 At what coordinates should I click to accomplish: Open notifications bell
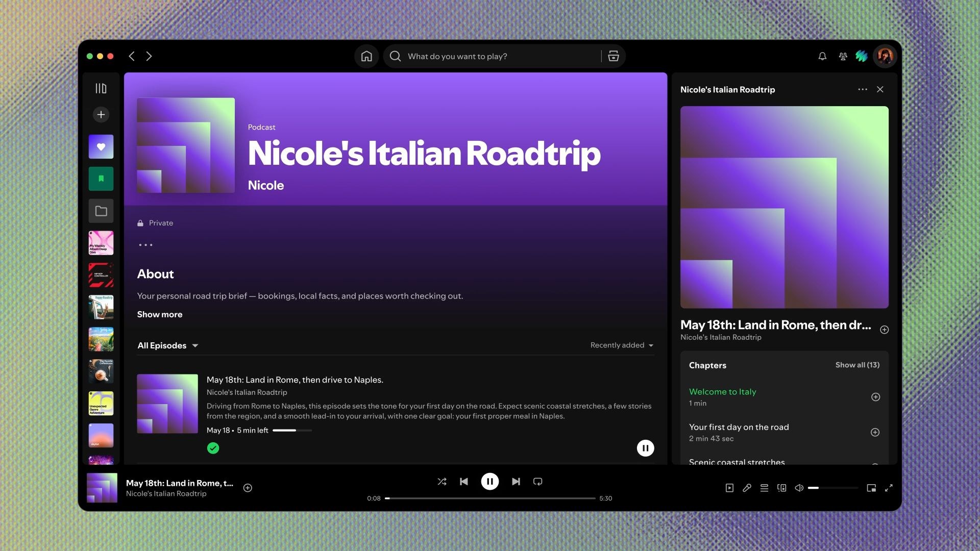[822, 57]
